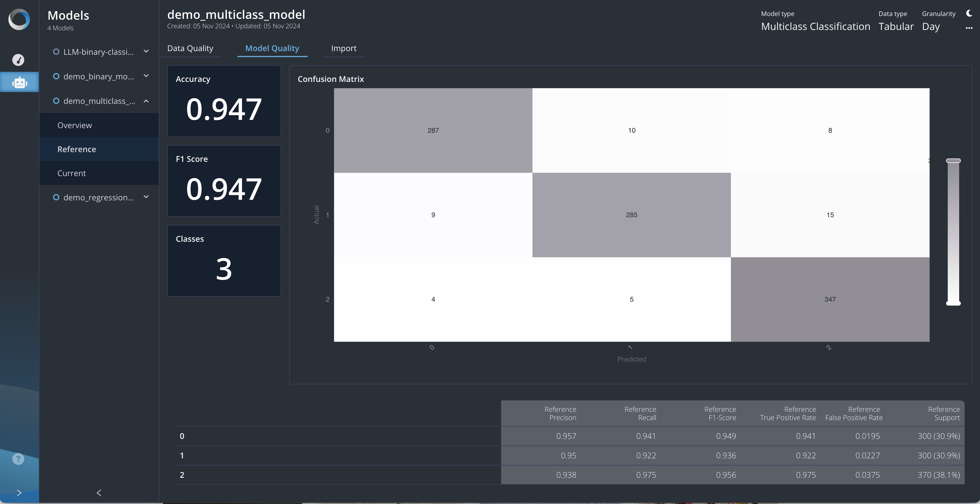Open the demo_regression... model entry

(98, 197)
